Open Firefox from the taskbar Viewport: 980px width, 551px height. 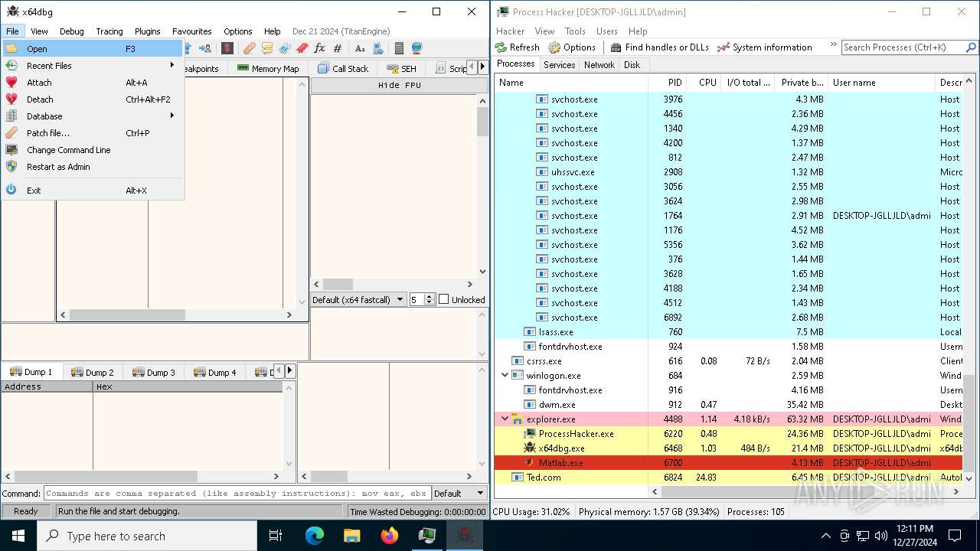[390, 536]
